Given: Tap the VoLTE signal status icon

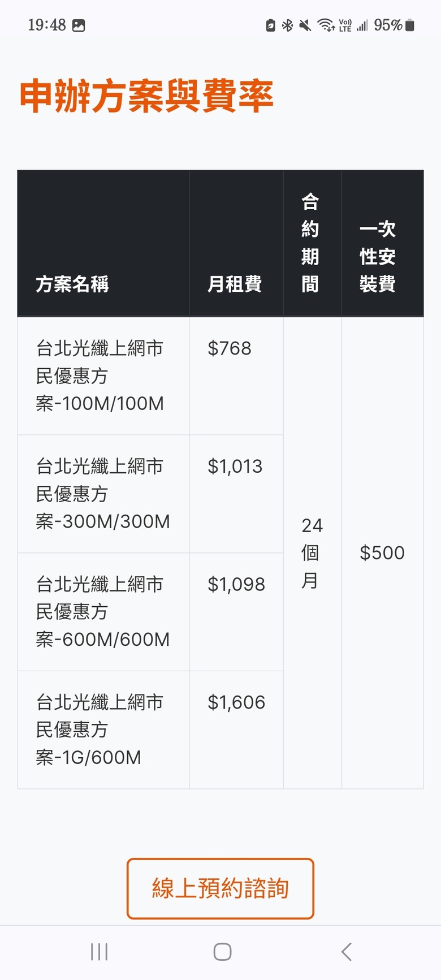Looking at the screenshot, I should click(345, 25).
